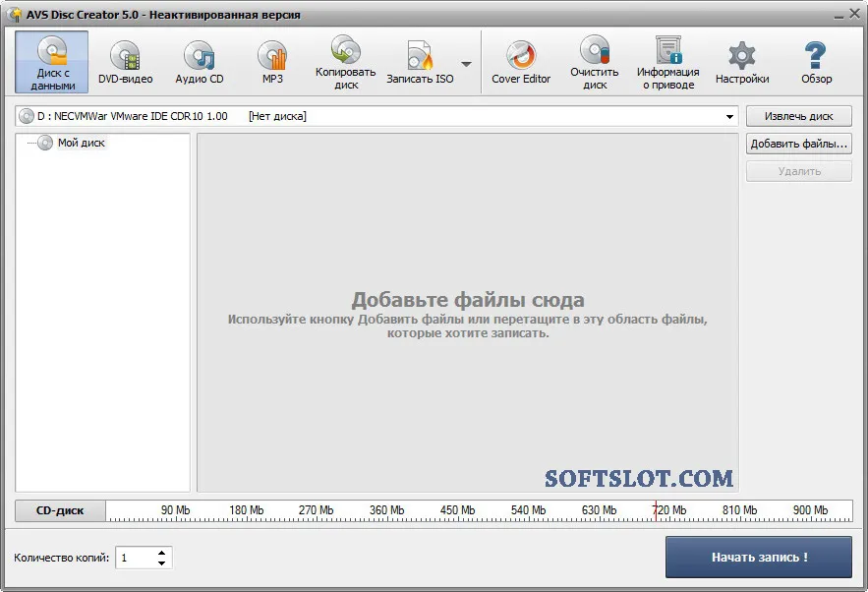The width and height of the screenshot is (868, 592).
Task: Expand the arrow next to Записать ISO
Action: click(x=467, y=64)
